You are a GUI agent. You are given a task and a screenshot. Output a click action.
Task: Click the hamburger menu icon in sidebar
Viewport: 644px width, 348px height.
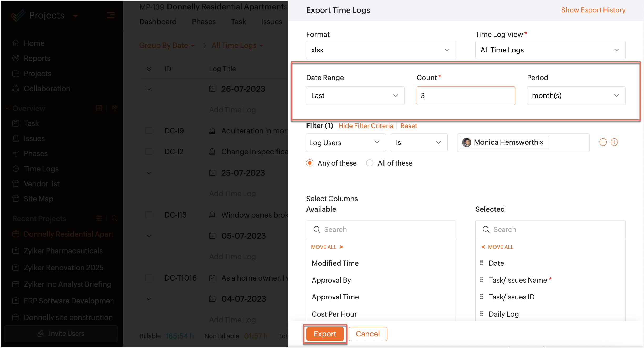point(111,15)
